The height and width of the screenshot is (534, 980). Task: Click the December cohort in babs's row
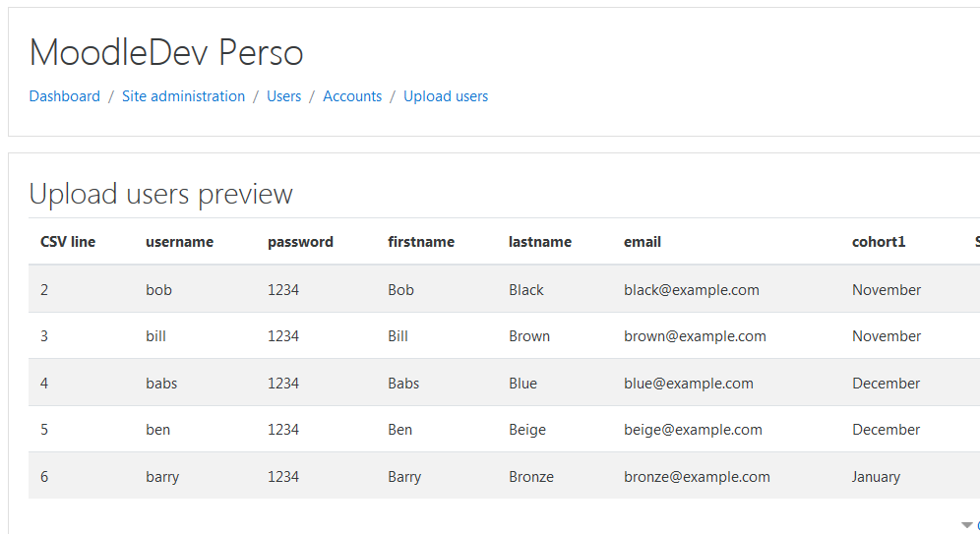(886, 383)
